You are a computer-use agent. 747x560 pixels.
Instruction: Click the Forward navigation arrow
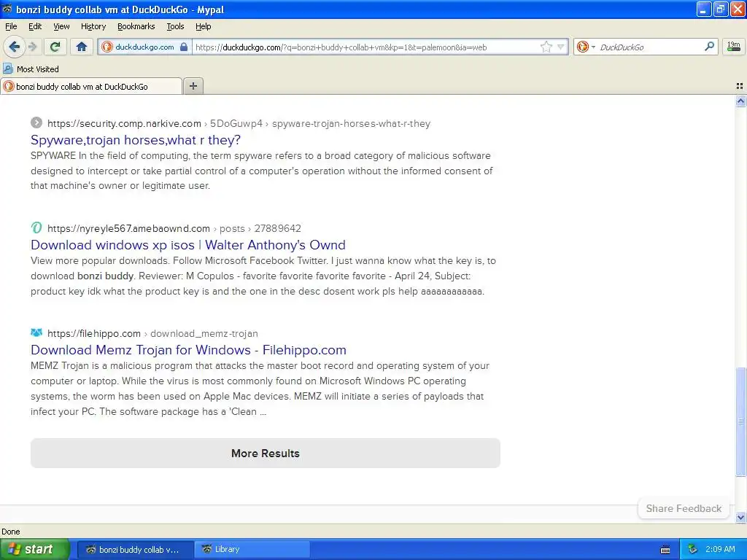pyautogui.click(x=32, y=47)
